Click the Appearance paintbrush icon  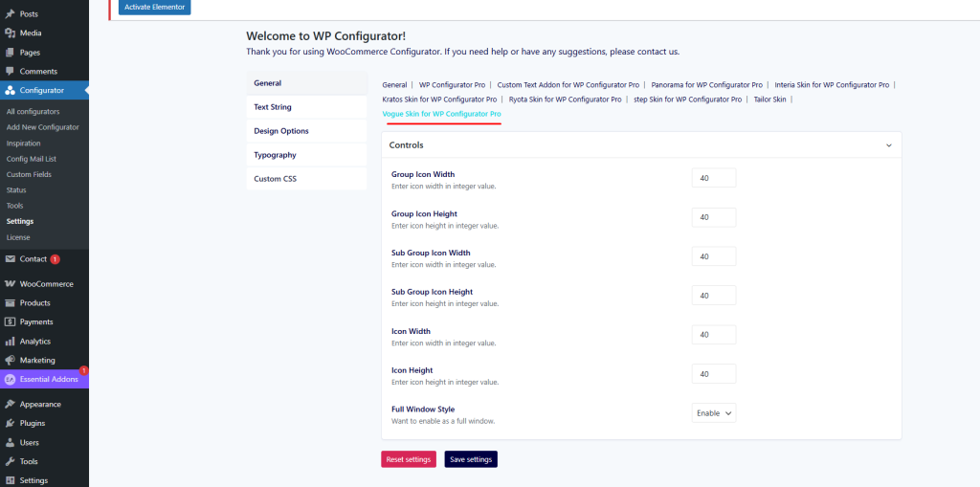click(10, 404)
